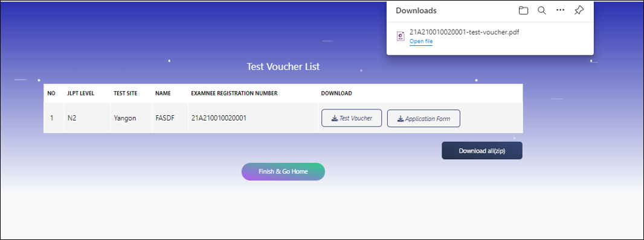Select the Yangon test site cell
Image resolution: width=644 pixels, height=240 pixels.
132,118
